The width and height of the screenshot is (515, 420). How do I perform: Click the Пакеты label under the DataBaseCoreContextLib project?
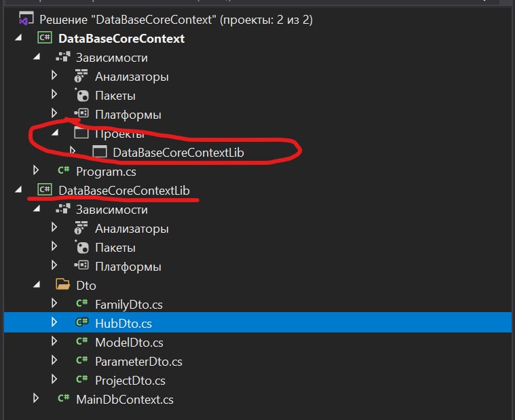pos(115,248)
